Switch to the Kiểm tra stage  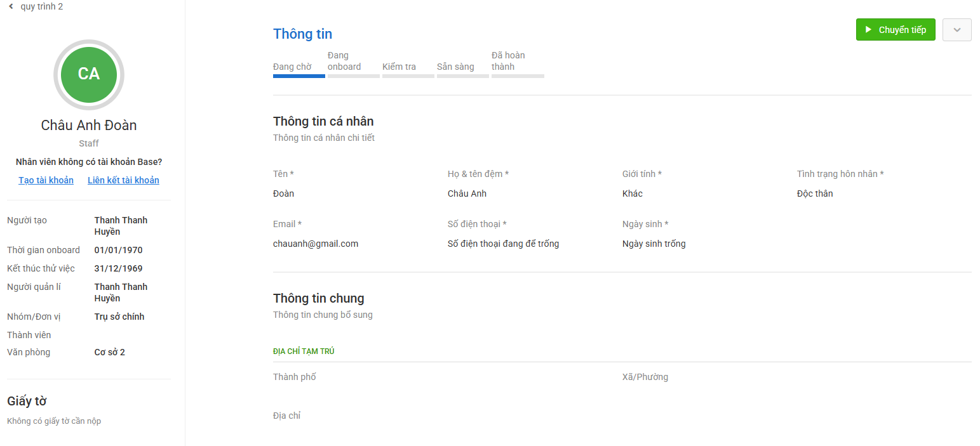[408, 67]
